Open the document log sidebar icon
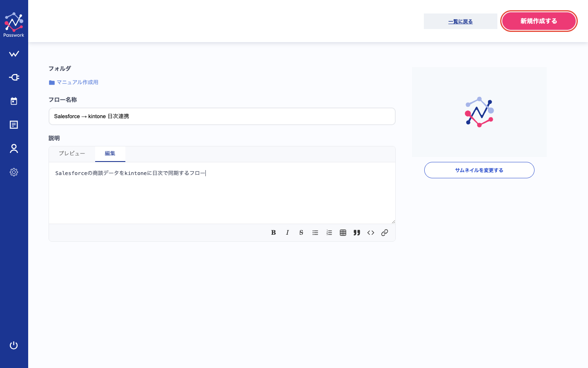The image size is (588, 368). click(x=14, y=125)
